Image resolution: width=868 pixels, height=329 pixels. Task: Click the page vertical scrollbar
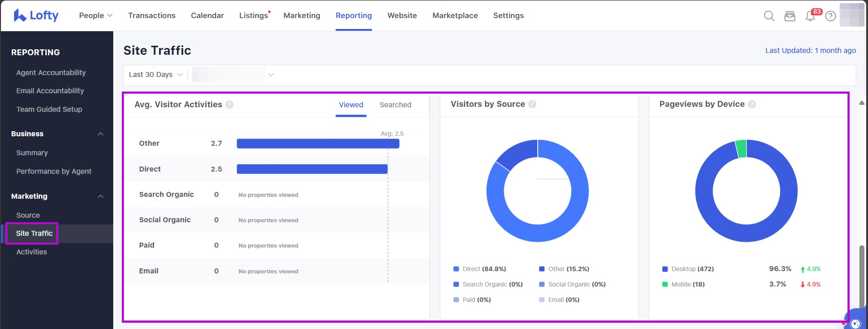862,276
